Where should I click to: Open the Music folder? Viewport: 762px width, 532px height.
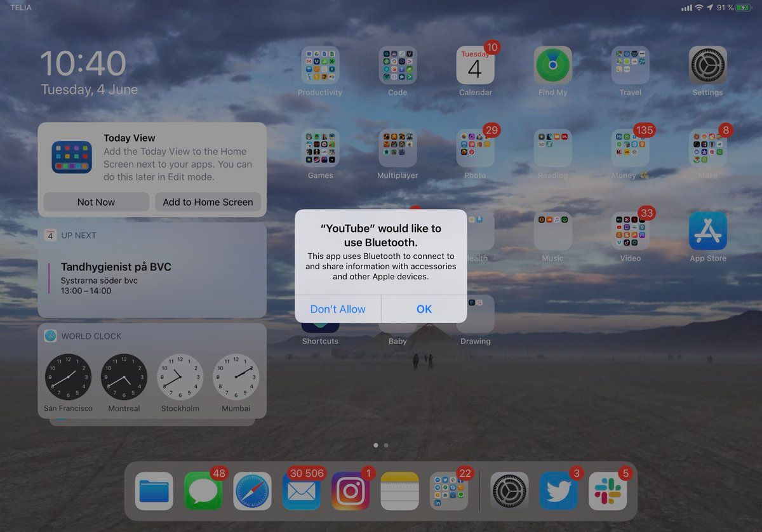(553, 231)
